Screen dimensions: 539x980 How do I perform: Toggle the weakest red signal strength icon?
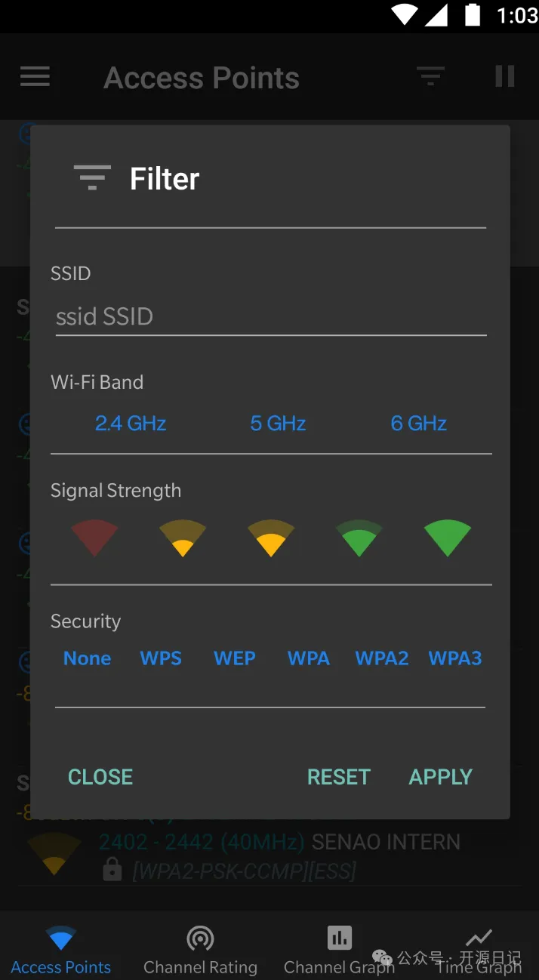[94, 538]
